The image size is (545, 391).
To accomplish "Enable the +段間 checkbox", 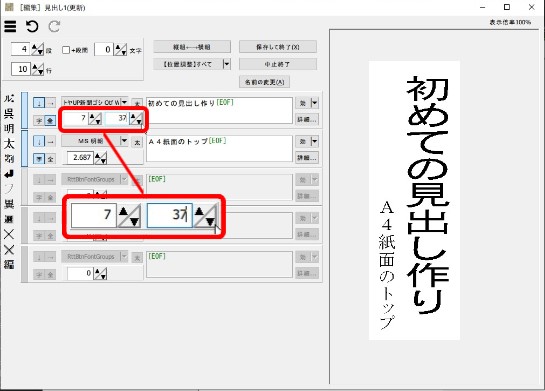I will click(66, 50).
